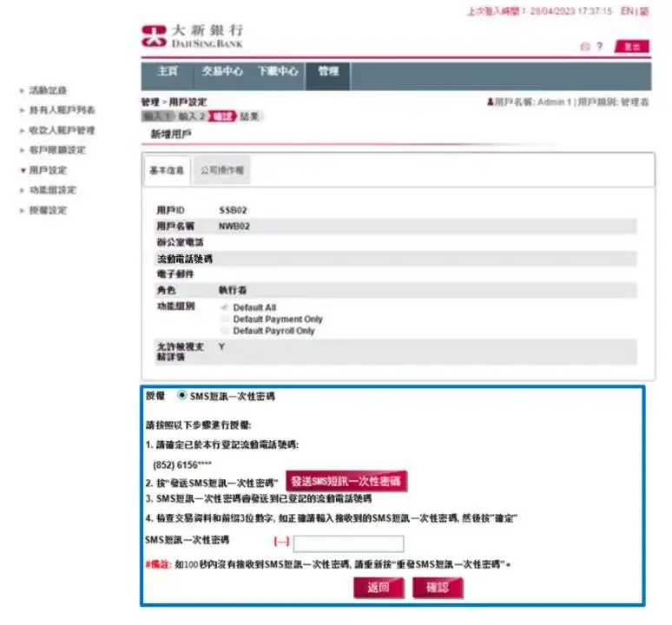
Task: Select the 公司操作權 tab
Action: click(222, 170)
